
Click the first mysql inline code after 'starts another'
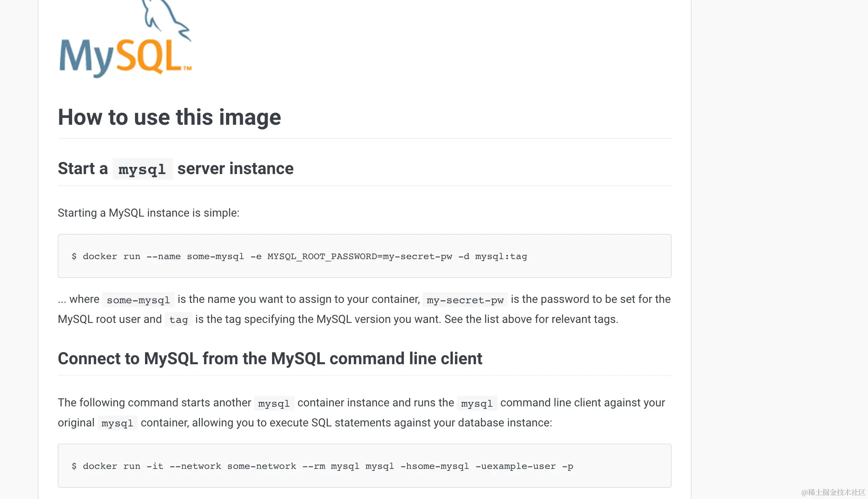(274, 403)
